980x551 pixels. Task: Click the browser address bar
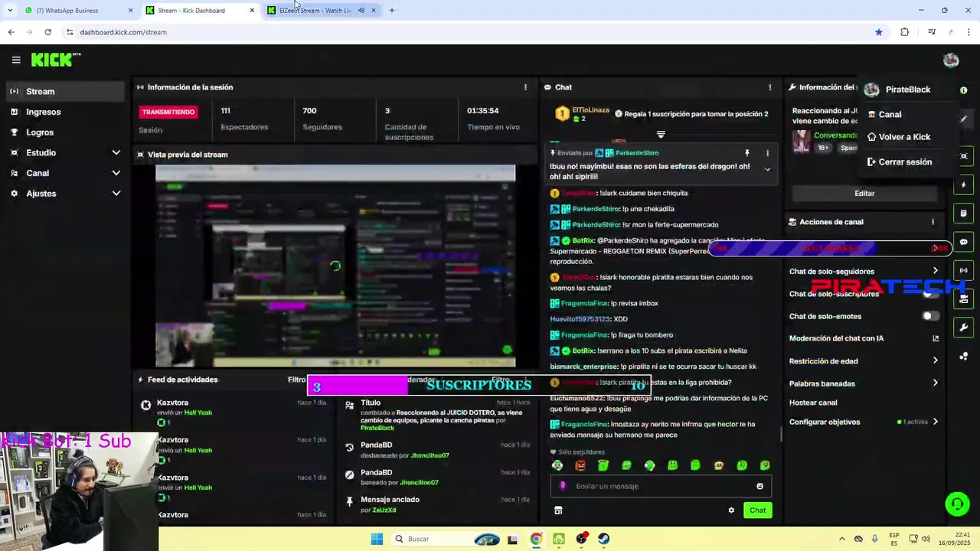click(x=467, y=32)
